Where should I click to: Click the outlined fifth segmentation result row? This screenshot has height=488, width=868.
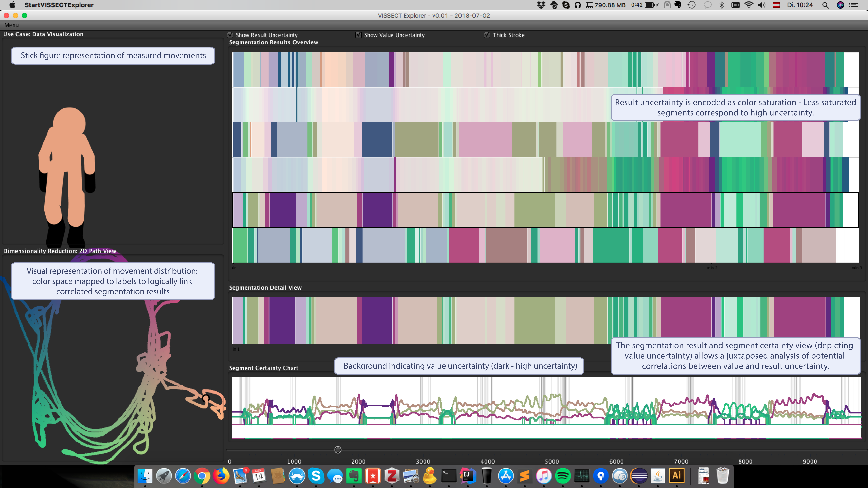(x=546, y=210)
